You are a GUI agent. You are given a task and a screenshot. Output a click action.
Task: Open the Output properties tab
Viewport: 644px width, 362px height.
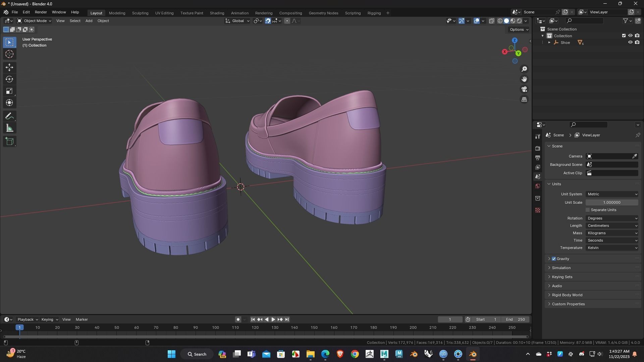(538, 158)
